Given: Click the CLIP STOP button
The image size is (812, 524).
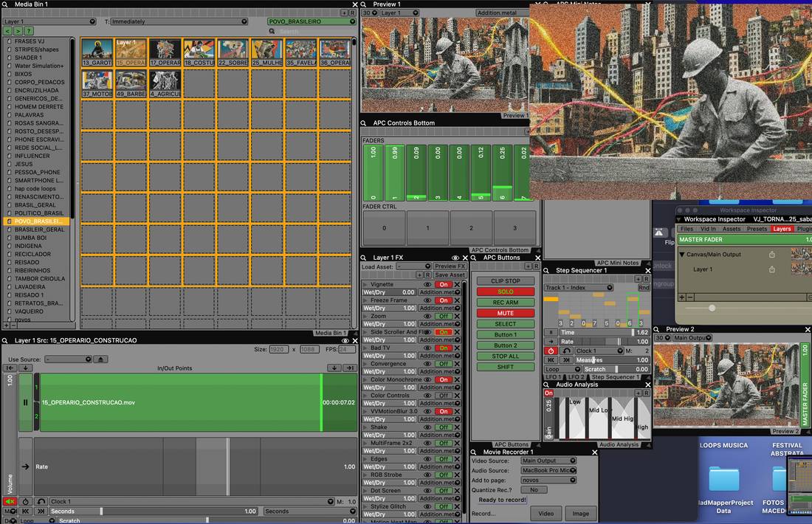Looking at the screenshot, I should tap(506, 280).
